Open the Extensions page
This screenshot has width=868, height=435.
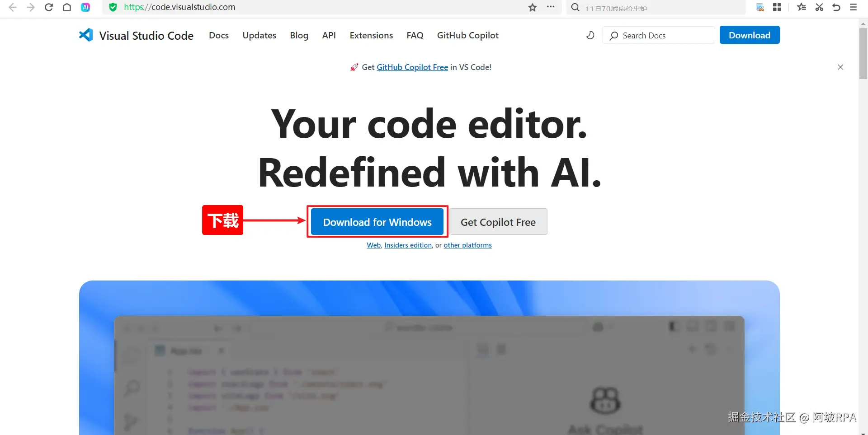tap(371, 35)
